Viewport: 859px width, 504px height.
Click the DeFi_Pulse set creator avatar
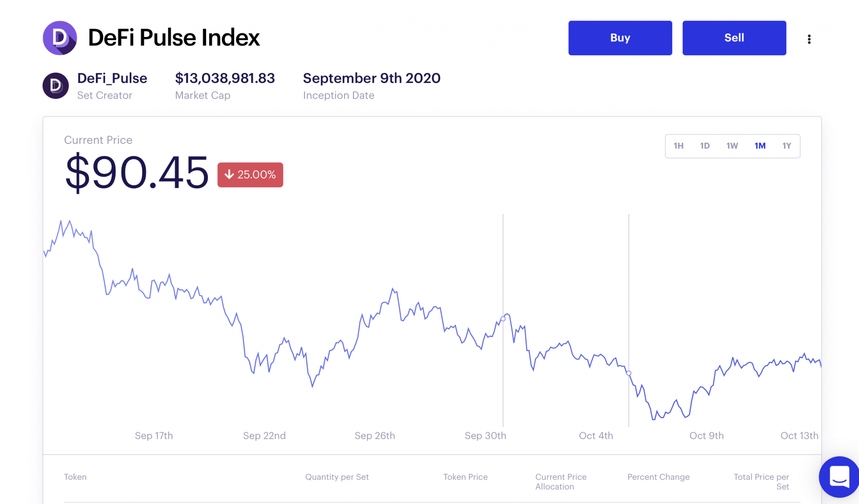56,85
